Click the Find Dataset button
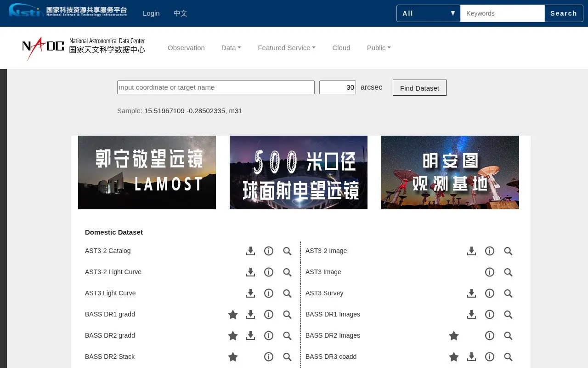 419,88
